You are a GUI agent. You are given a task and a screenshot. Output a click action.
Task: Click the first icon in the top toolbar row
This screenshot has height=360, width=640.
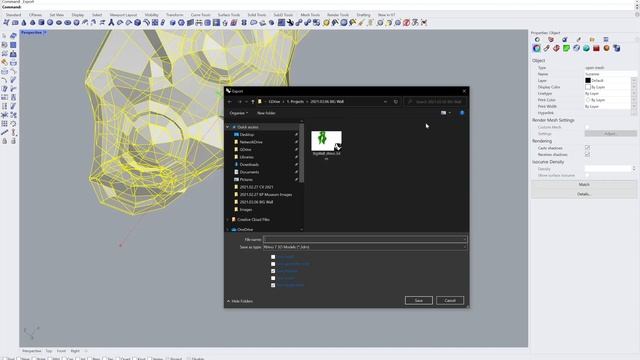point(6,23)
